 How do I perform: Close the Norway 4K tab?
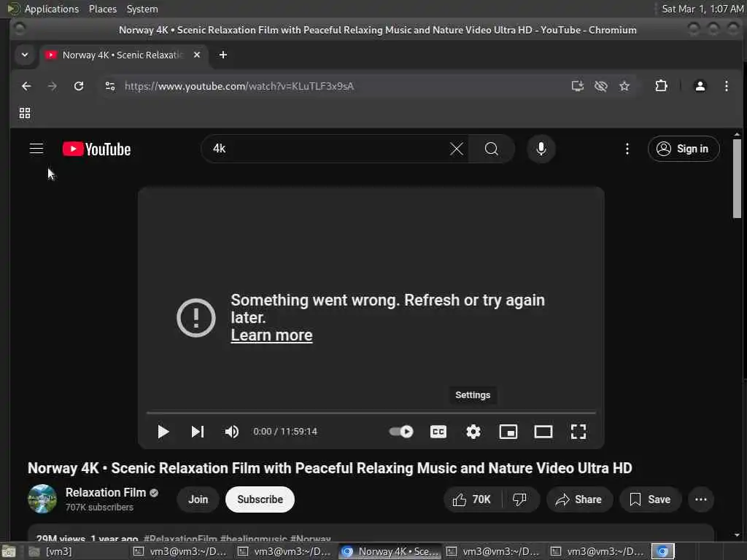[x=197, y=55]
